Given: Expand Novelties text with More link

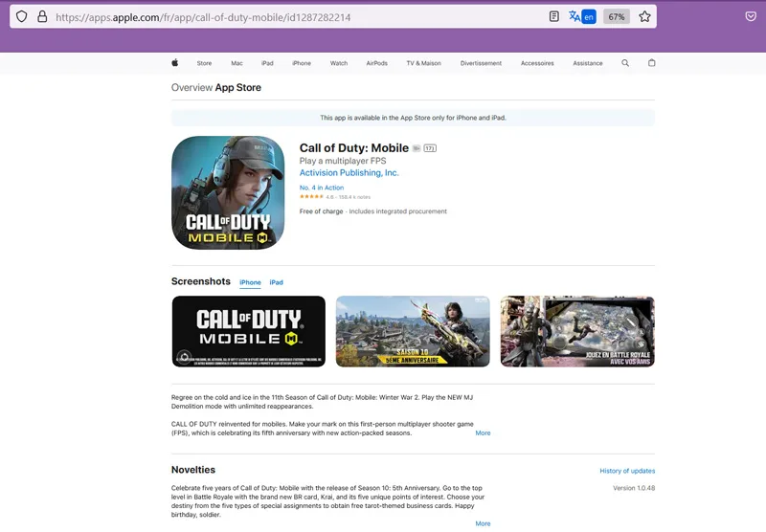Looking at the screenshot, I should click(x=483, y=523).
